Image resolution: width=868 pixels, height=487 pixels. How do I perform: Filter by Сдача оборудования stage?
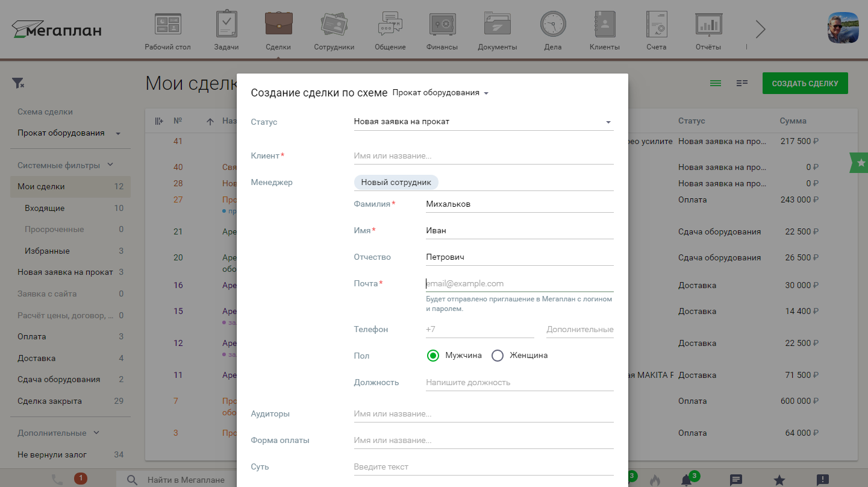[x=70, y=380]
